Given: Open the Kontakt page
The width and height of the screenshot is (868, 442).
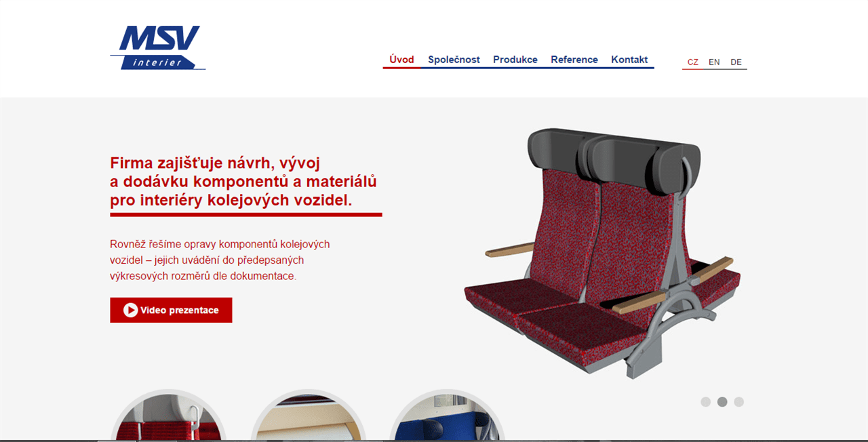Looking at the screenshot, I should pyautogui.click(x=629, y=60).
